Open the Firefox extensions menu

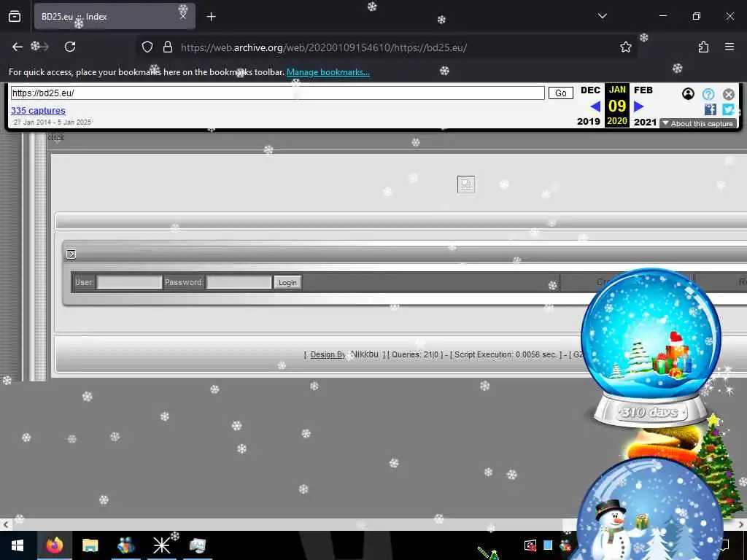pos(703,47)
